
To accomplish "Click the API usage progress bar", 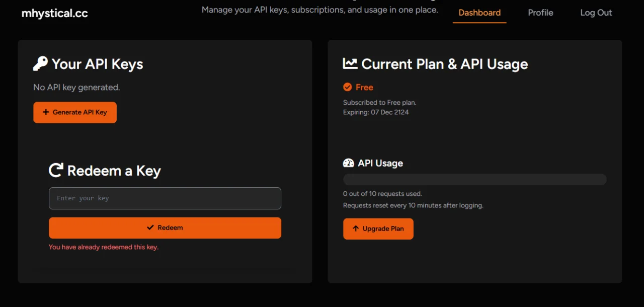I will [x=475, y=180].
